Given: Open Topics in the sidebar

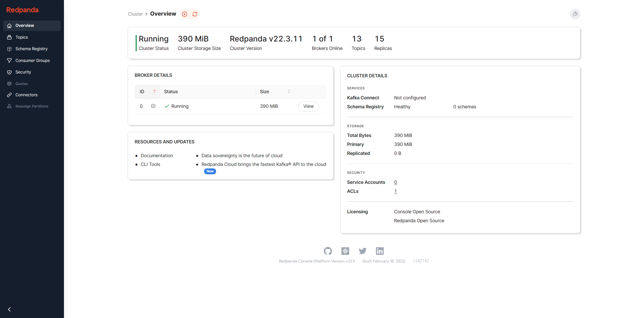Looking at the screenshot, I should click(x=22, y=37).
